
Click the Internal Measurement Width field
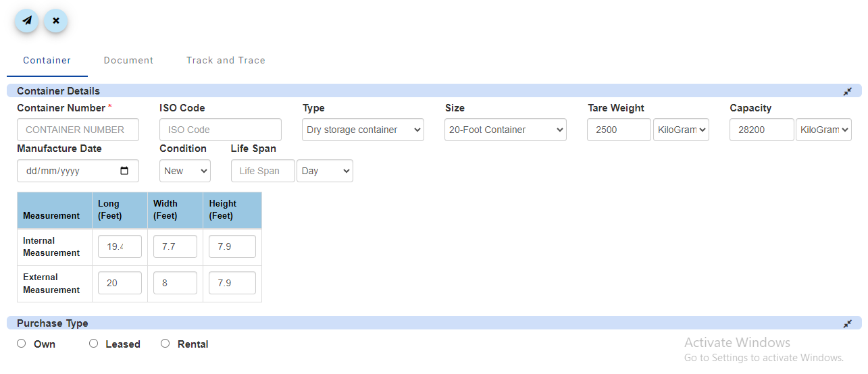click(175, 246)
